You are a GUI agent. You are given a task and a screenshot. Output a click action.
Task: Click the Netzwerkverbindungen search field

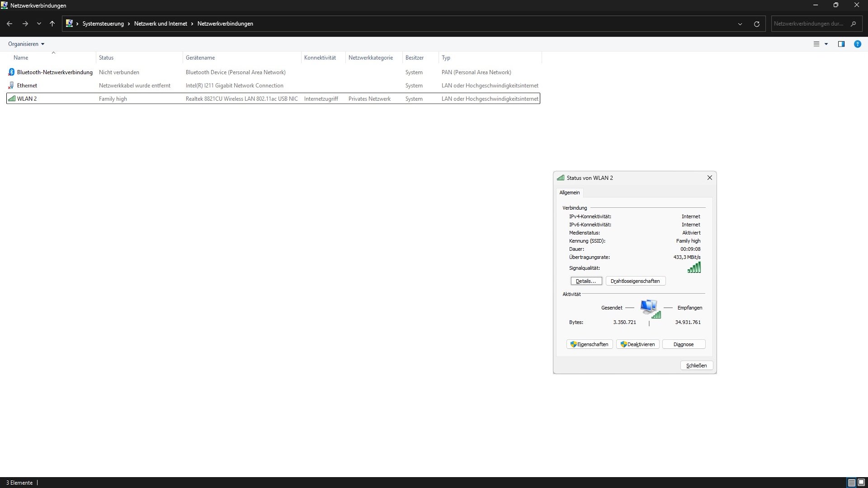coord(808,24)
